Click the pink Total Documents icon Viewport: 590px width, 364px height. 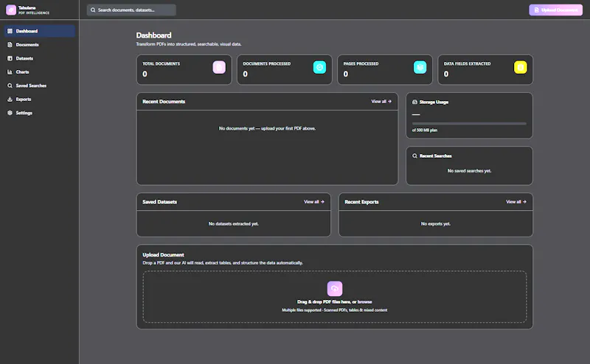219,67
